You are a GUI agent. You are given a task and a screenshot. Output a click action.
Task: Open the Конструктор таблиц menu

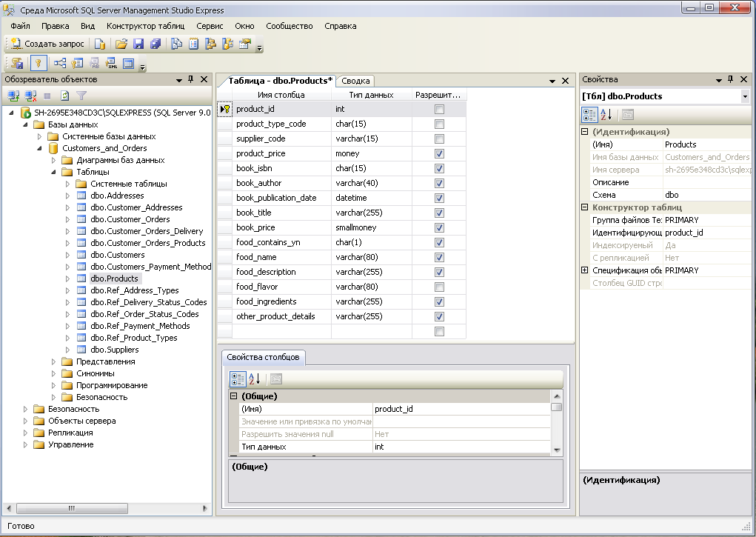point(145,26)
